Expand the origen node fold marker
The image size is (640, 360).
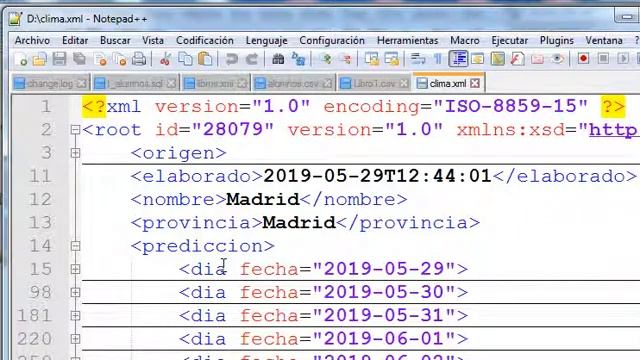tap(75, 153)
